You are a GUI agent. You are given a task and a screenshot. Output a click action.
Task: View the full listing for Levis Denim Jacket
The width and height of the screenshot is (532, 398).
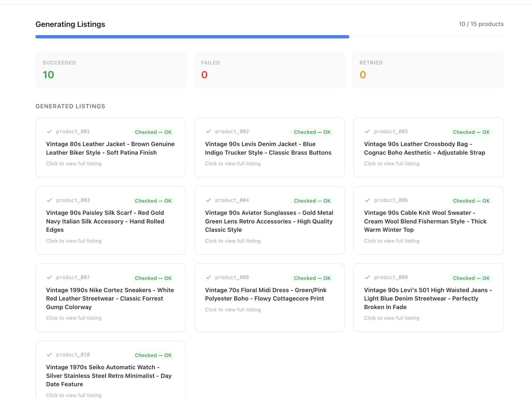click(232, 164)
